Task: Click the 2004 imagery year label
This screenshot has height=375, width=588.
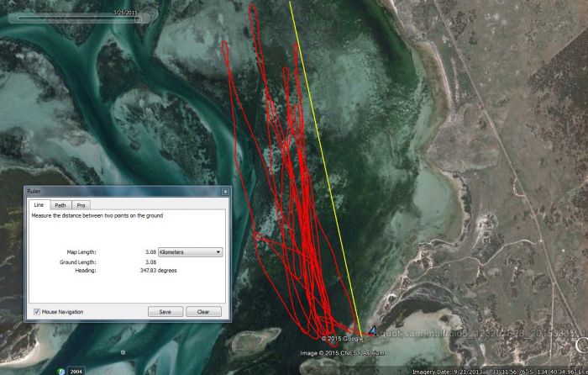Action: tap(76, 370)
